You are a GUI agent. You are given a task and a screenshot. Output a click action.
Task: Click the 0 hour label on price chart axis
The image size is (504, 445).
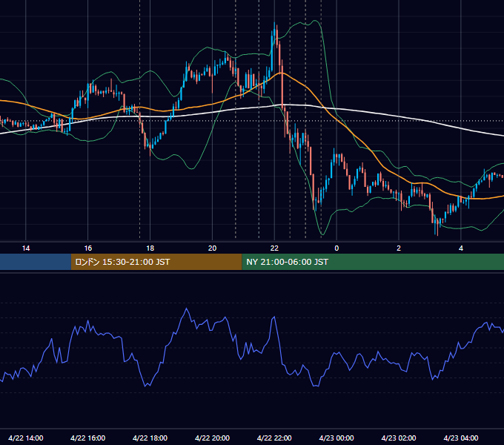(336, 248)
